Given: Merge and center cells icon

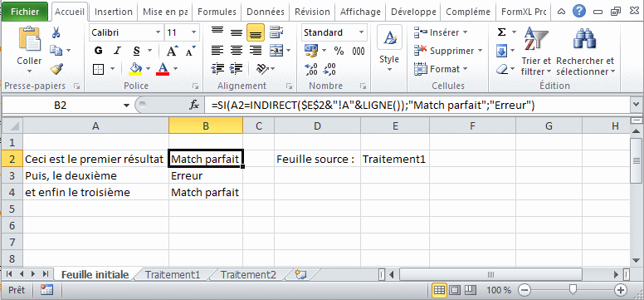Looking at the screenshot, I should point(276,51).
